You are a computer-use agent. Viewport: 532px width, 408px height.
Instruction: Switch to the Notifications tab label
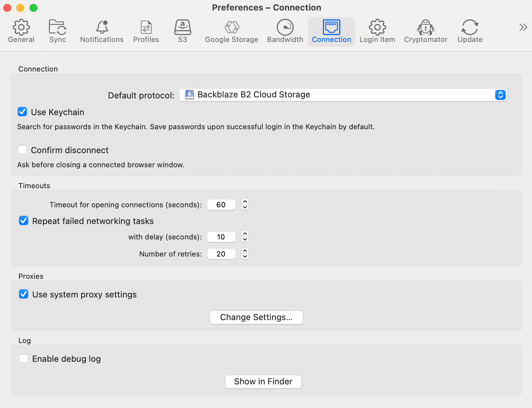pyautogui.click(x=102, y=40)
